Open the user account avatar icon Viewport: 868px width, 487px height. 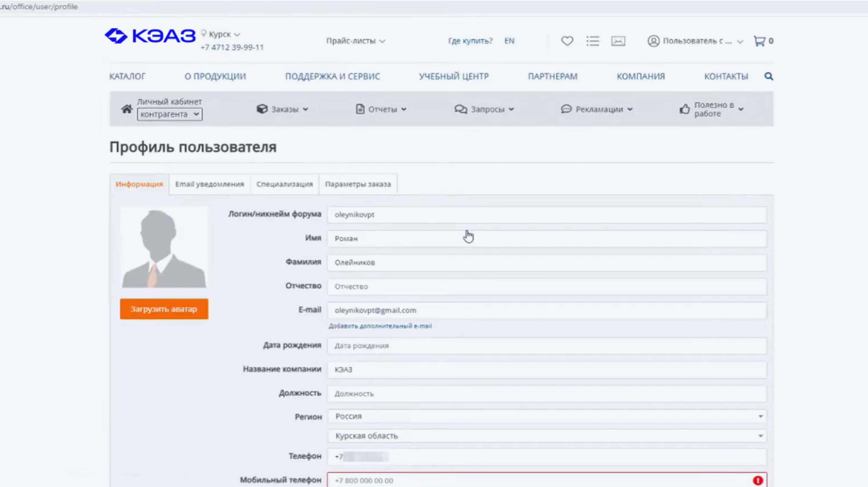click(x=653, y=41)
